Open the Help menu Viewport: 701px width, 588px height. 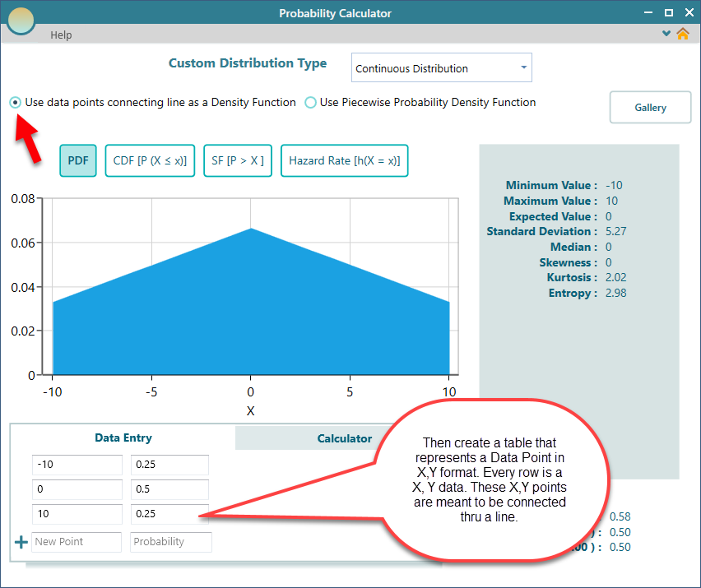[61, 35]
